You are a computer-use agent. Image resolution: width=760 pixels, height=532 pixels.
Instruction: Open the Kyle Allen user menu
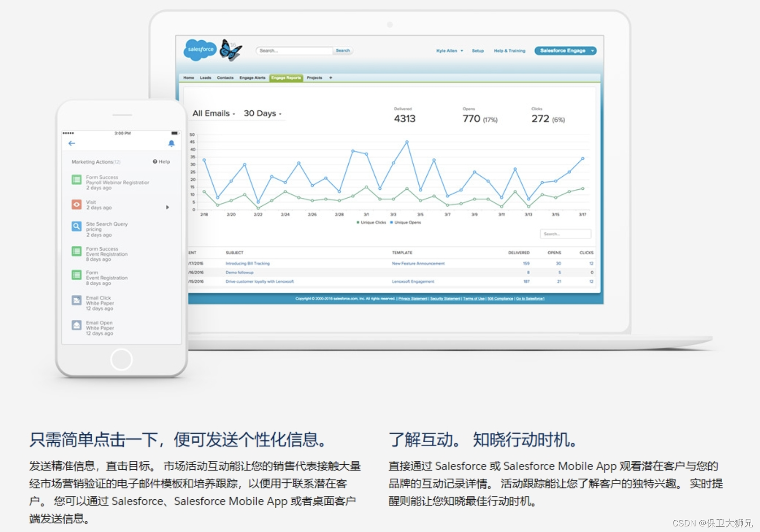tap(450, 50)
